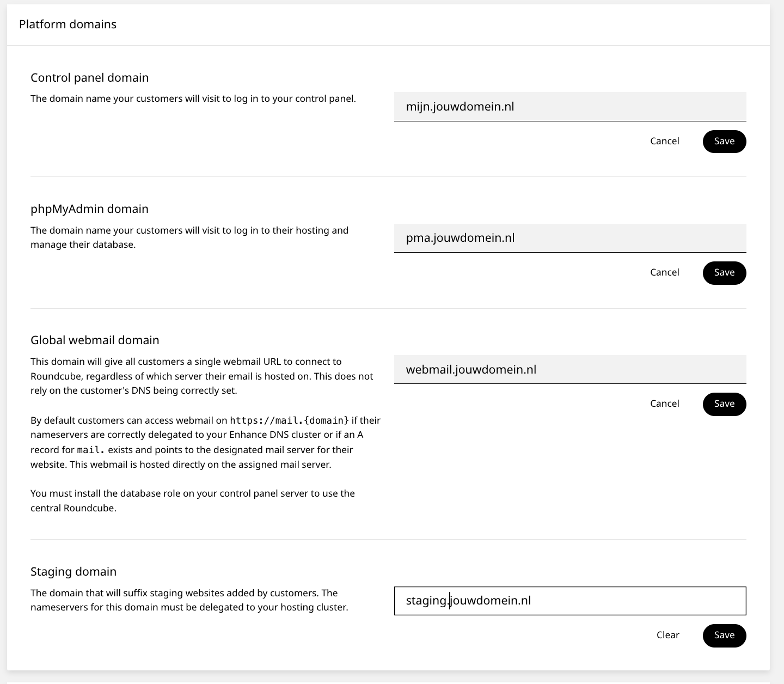This screenshot has width=784, height=684.
Task: Click the Control panel domain heading
Action: coord(89,78)
